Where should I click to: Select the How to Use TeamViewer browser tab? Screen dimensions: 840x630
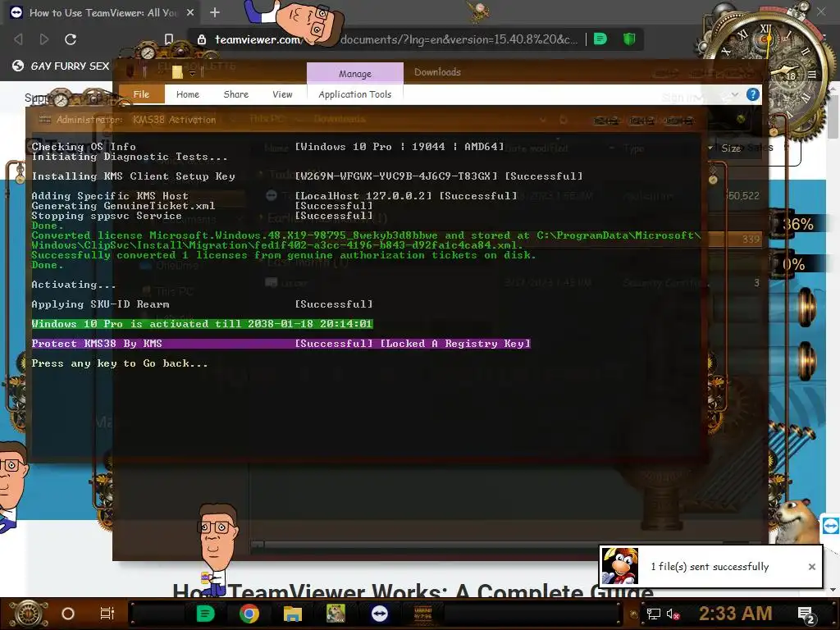click(x=102, y=12)
